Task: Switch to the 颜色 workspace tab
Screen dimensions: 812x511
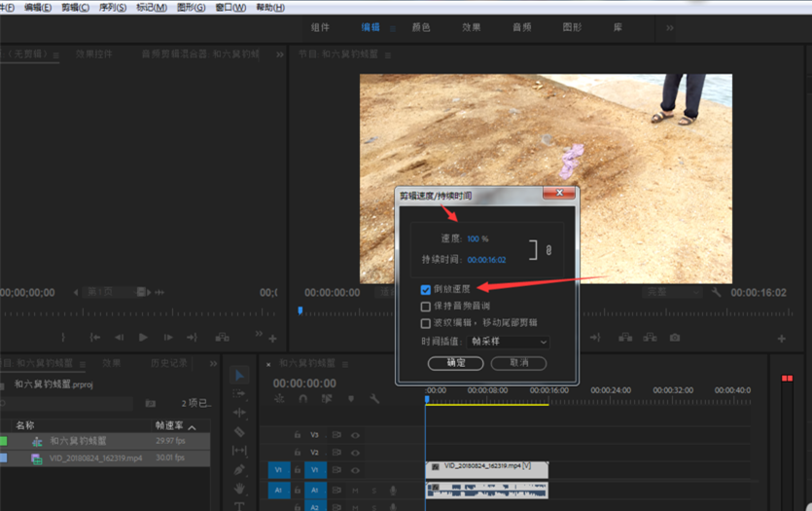Action: (421, 28)
